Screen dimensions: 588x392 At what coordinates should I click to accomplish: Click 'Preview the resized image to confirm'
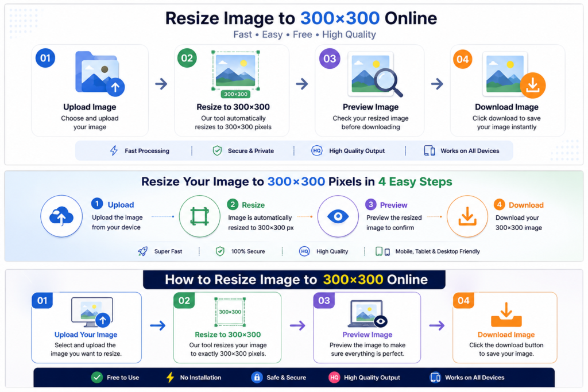(x=394, y=223)
